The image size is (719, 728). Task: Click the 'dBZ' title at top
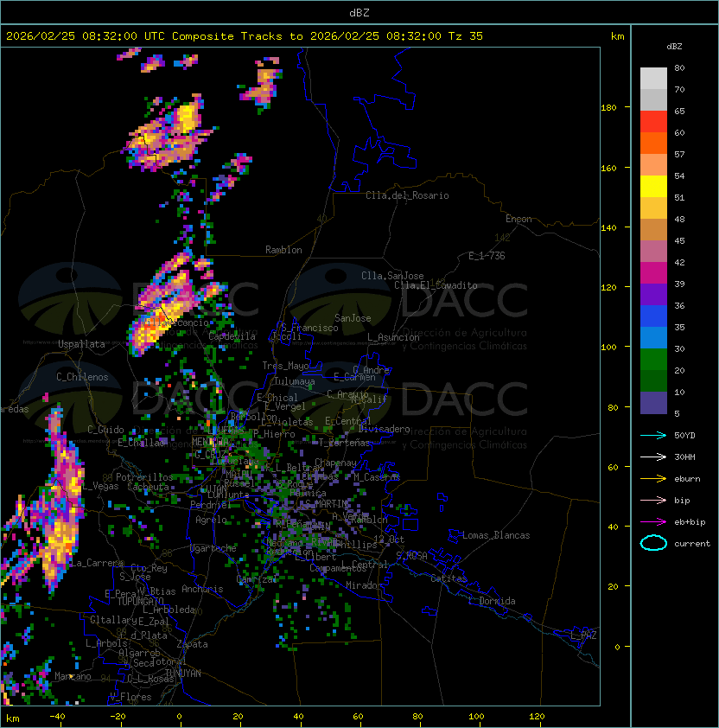[359, 12]
